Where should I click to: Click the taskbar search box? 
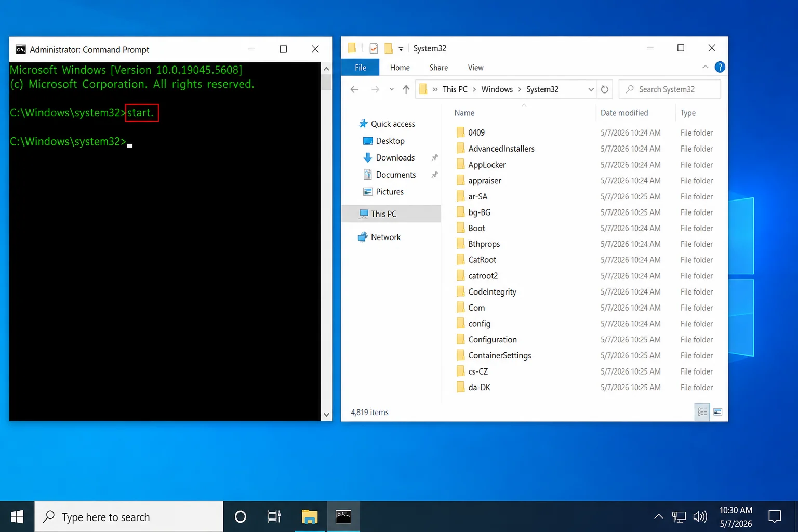(129, 517)
